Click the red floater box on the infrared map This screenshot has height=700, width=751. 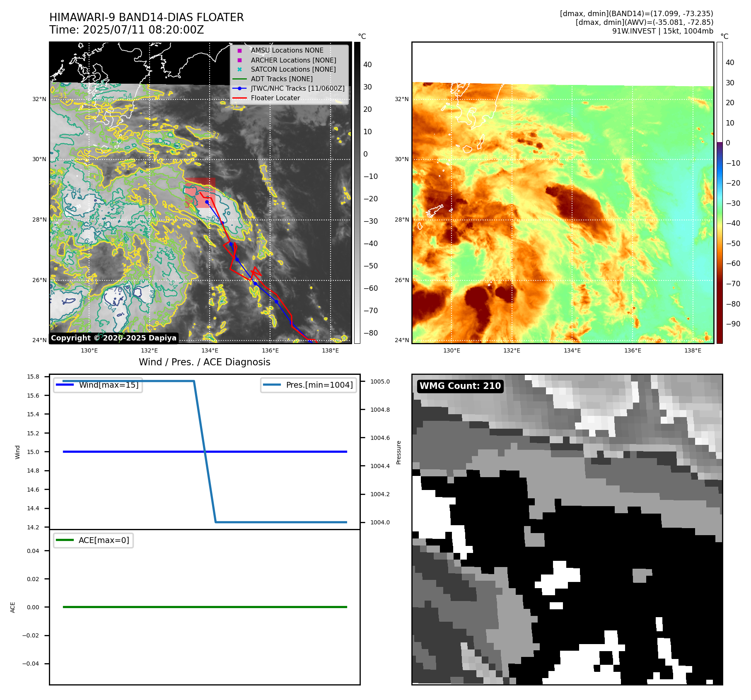pos(200,193)
